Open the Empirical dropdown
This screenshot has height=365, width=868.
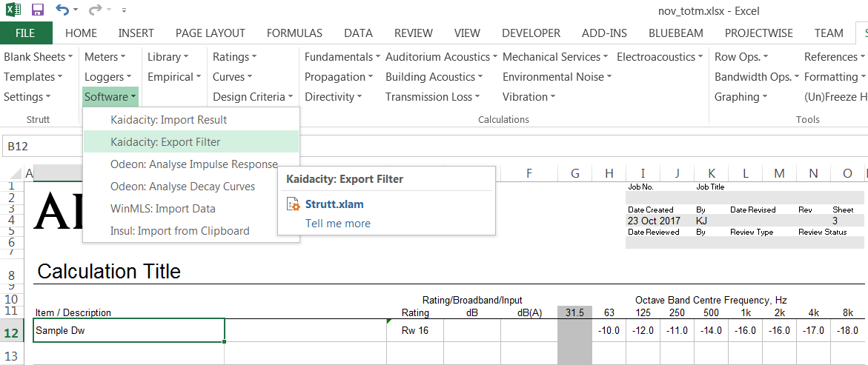coord(174,77)
